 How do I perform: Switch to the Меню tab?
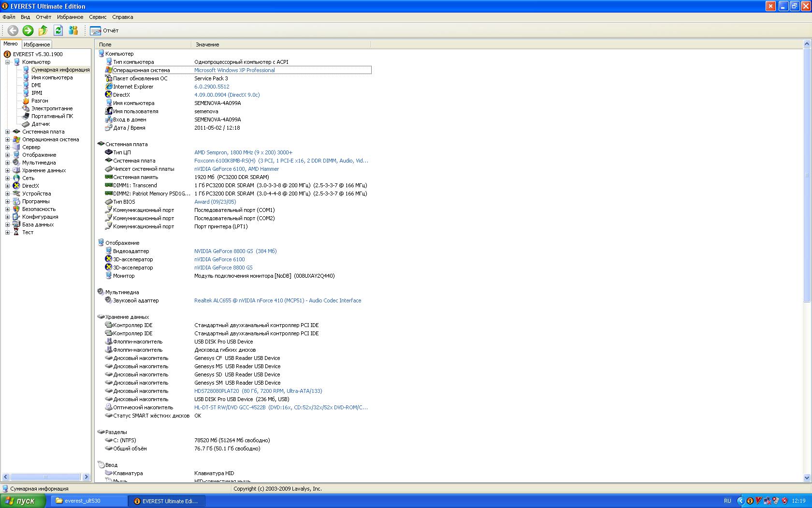click(11, 44)
